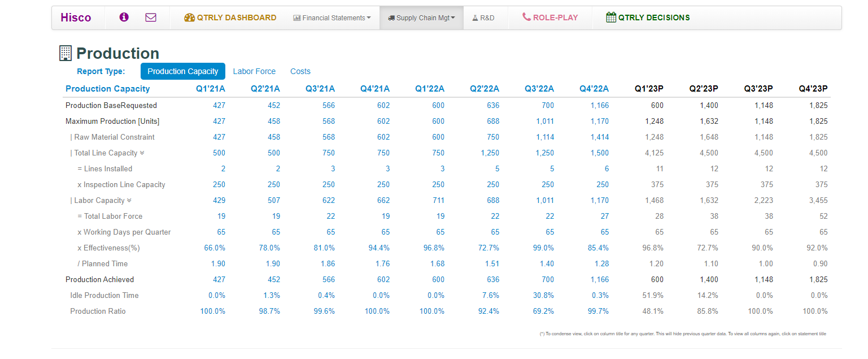Image resolution: width=868 pixels, height=359 pixels.
Task: Click the Production Capacity statement title
Action: pos(108,89)
